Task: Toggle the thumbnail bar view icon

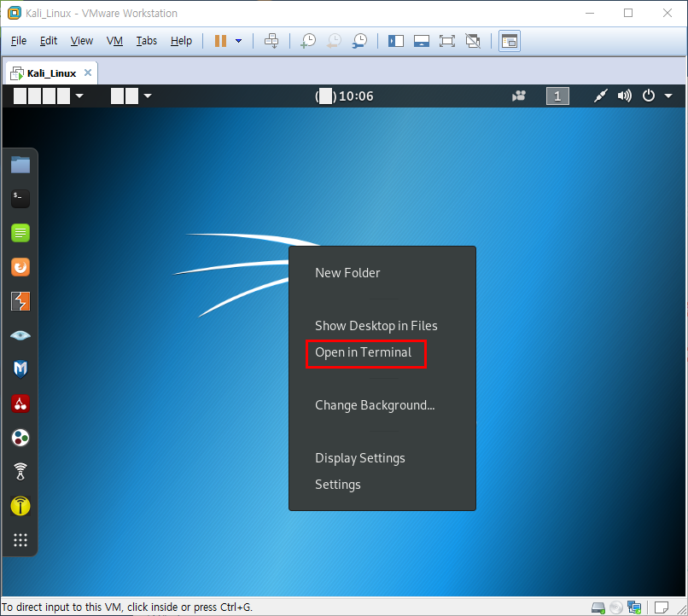Action: [421, 41]
